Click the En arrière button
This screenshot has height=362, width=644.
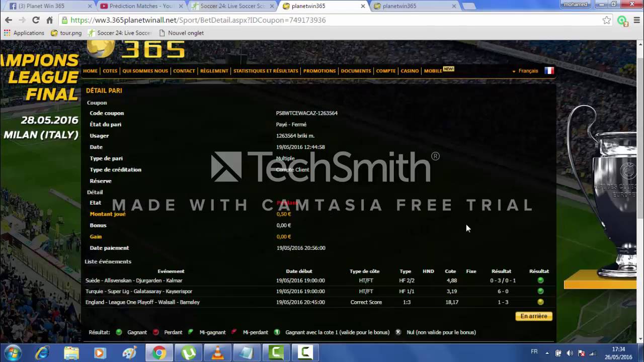534,316
